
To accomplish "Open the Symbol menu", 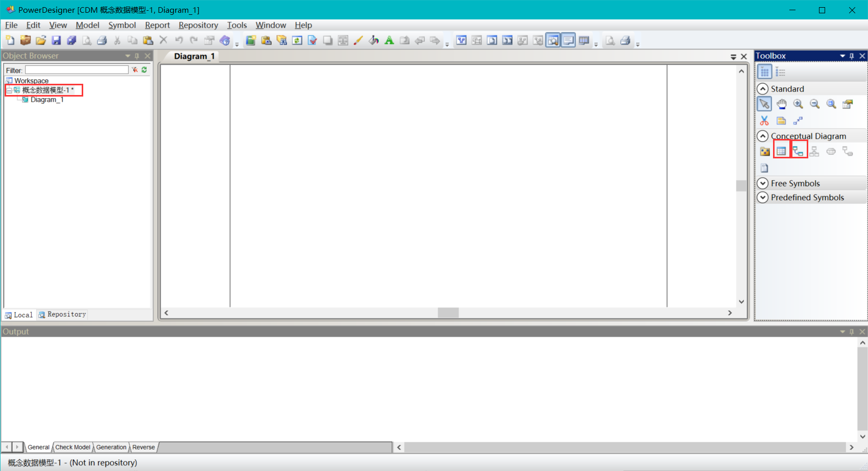I will pyautogui.click(x=122, y=25).
